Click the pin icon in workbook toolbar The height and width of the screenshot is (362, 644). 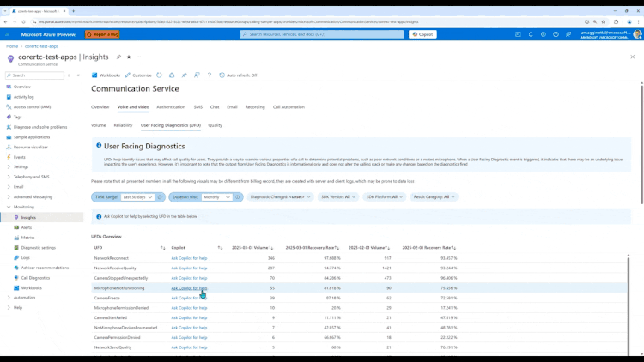[x=185, y=75]
